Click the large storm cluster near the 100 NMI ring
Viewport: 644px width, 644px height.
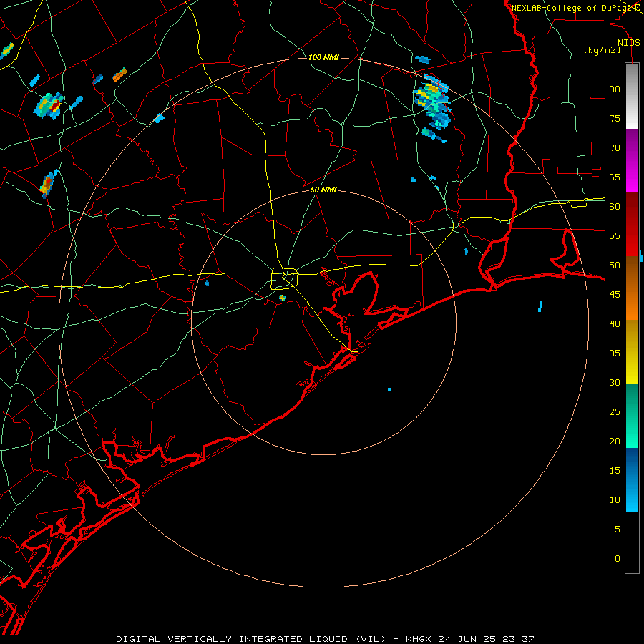[433, 102]
